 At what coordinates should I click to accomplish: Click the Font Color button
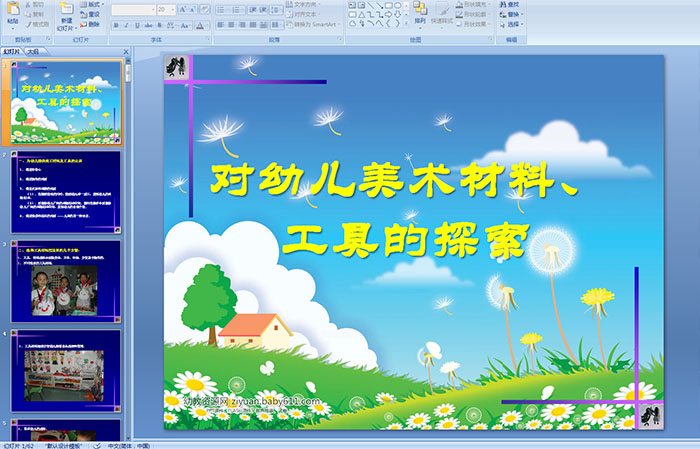click(200, 25)
